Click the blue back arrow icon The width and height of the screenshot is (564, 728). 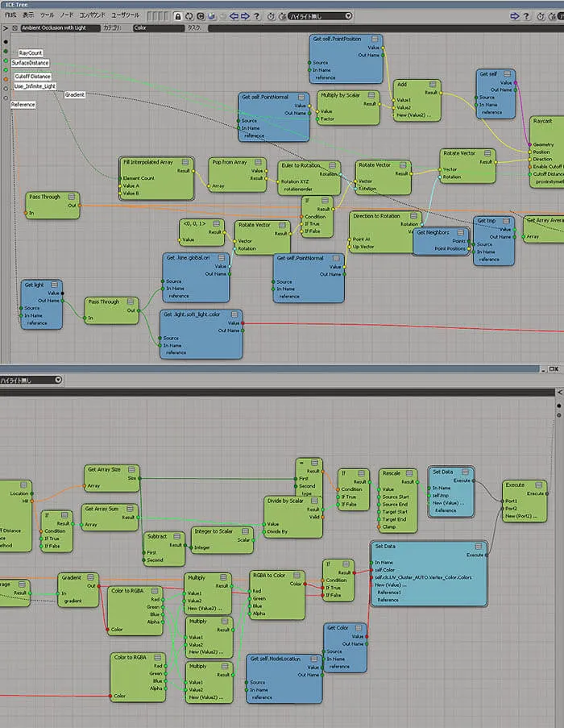tap(234, 16)
